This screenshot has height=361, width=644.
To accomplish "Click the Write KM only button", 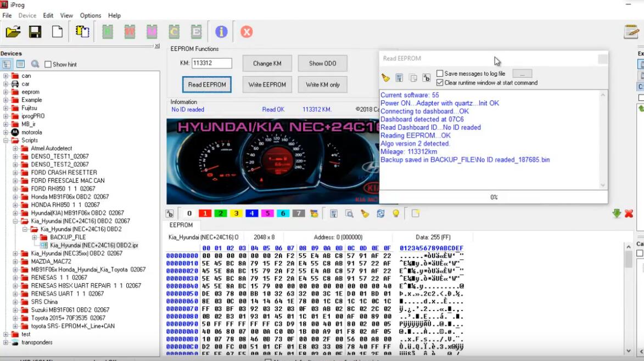I will [x=322, y=84].
